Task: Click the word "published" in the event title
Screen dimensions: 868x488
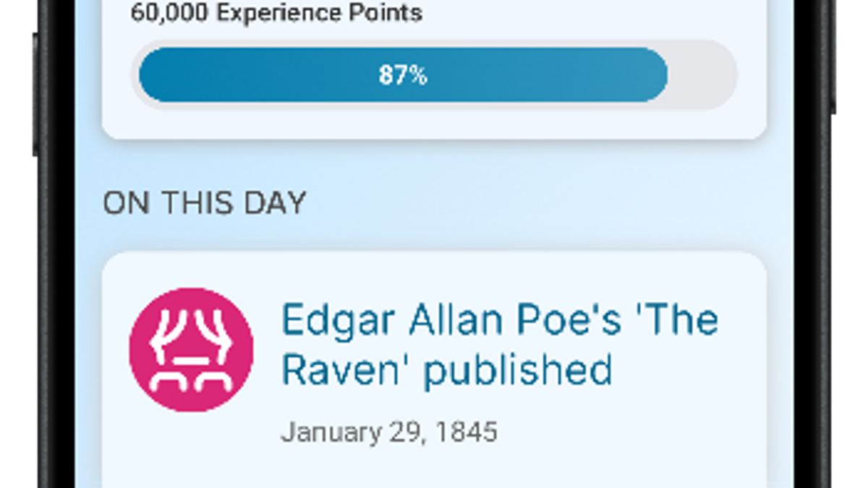Action: tap(518, 369)
